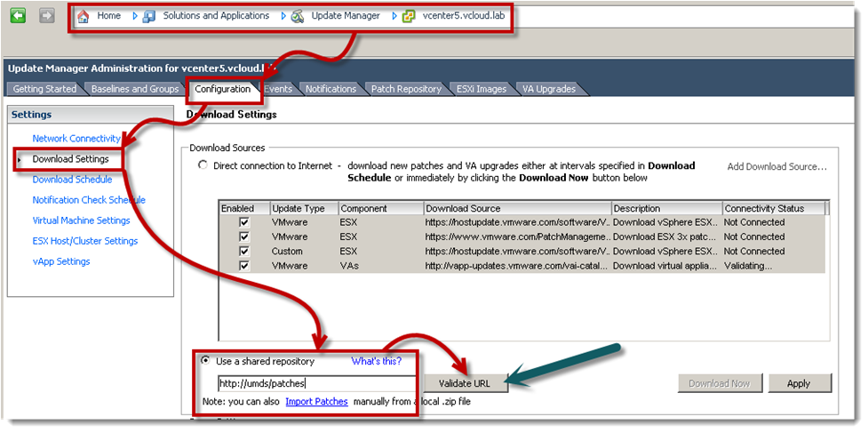Image resolution: width=868 pixels, height=433 pixels.
Task: Click the Import Patches link
Action: pyautogui.click(x=316, y=402)
